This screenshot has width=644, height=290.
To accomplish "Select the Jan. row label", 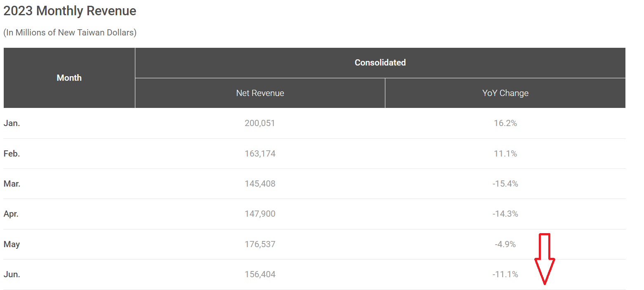I will pyautogui.click(x=12, y=123).
